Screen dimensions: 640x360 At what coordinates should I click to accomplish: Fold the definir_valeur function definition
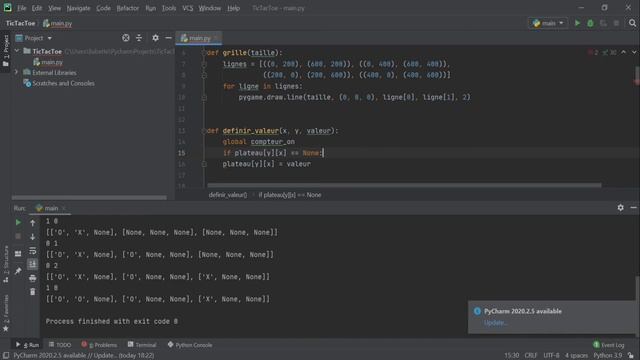(x=204, y=131)
